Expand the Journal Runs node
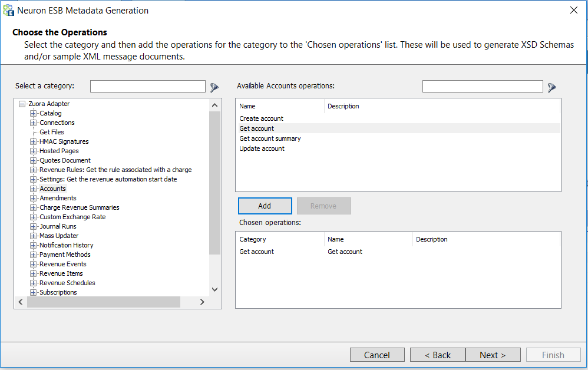Viewport: 588px width, 370px height. 34,226
